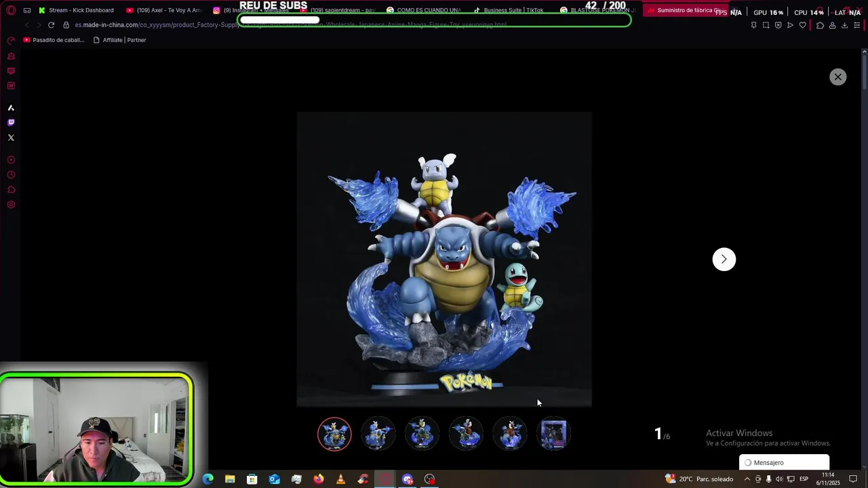Reload the page with refresh button
The height and width of the screenshot is (488, 868).
(x=51, y=25)
